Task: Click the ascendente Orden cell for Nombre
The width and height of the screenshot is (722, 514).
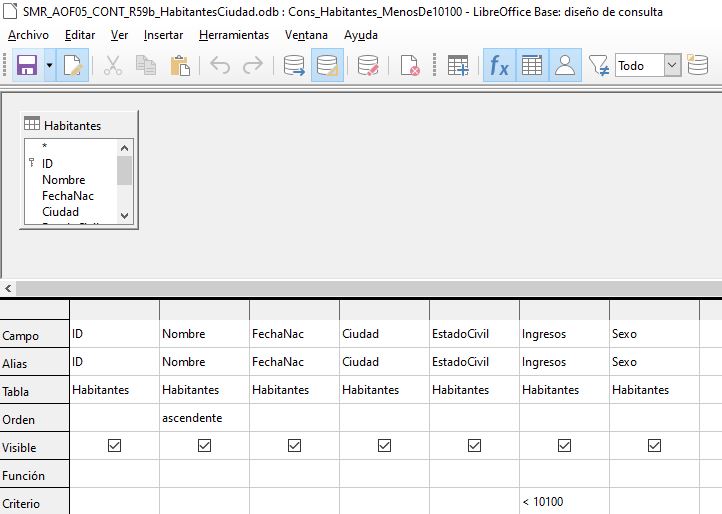Action: point(204,418)
